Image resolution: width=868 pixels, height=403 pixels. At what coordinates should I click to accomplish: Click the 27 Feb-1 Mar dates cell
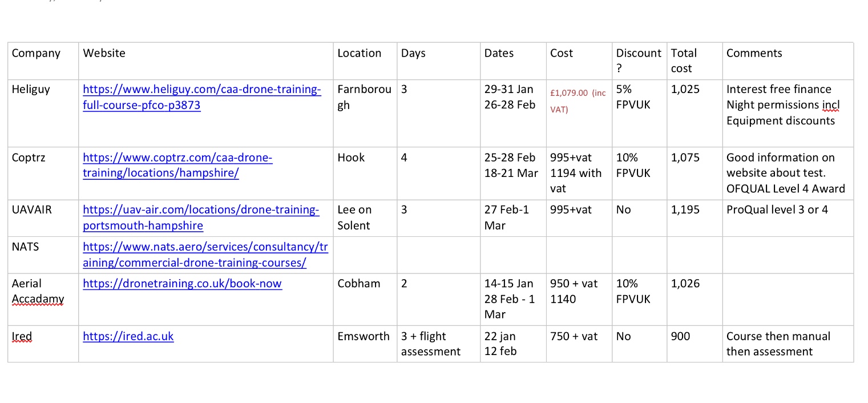(x=513, y=218)
